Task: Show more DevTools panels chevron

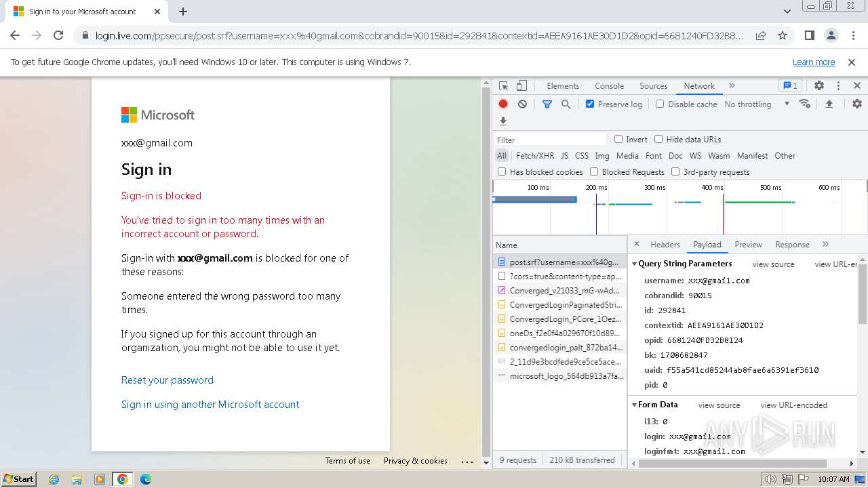Action: tap(732, 86)
